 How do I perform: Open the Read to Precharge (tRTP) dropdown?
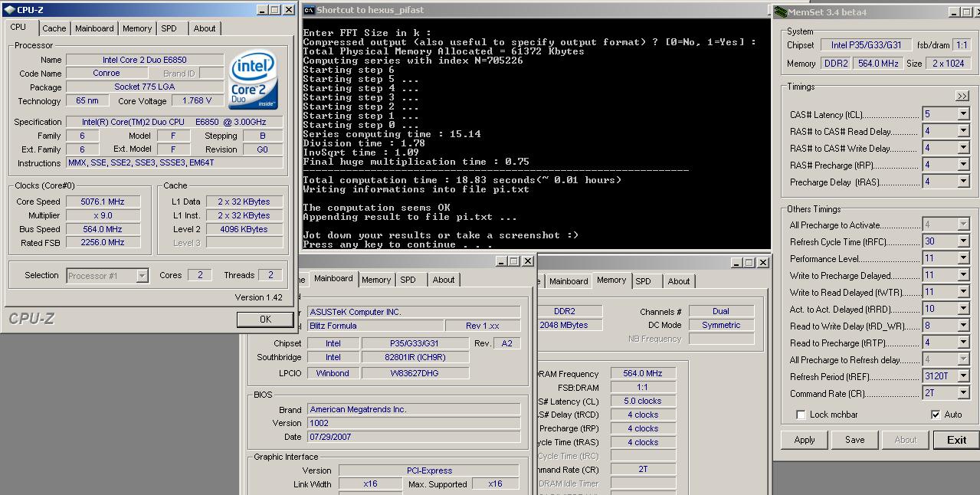tap(963, 343)
